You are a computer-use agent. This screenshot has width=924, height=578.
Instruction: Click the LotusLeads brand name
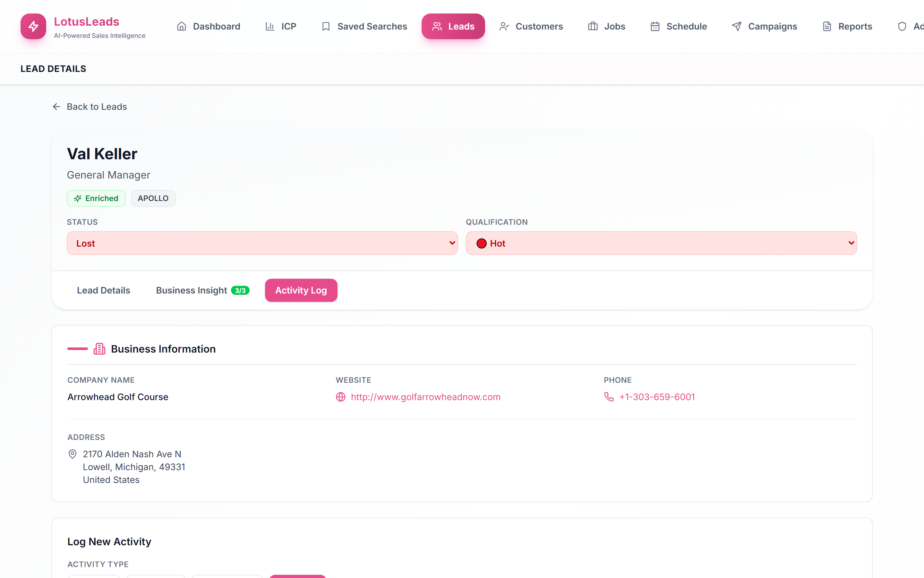click(87, 22)
